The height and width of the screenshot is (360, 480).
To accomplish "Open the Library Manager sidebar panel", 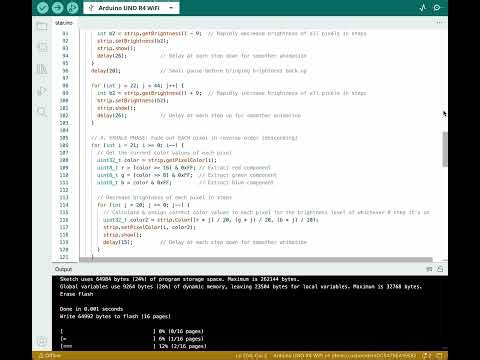I will [x=42, y=69].
